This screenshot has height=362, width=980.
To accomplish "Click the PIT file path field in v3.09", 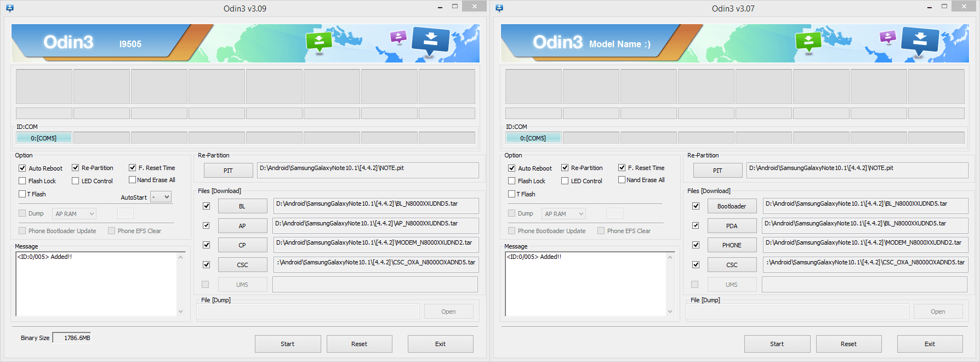I will pos(368,170).
